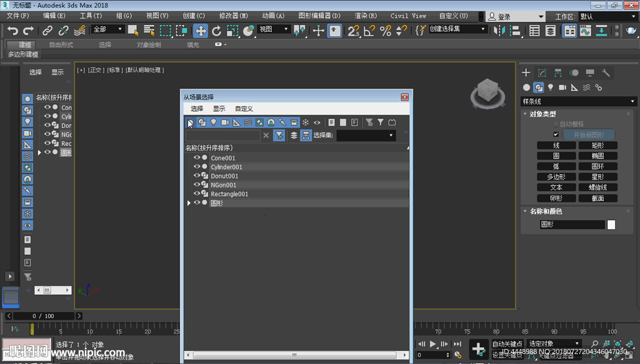Toggle visibility eye of Donut001 in dialog

point(197,175)
